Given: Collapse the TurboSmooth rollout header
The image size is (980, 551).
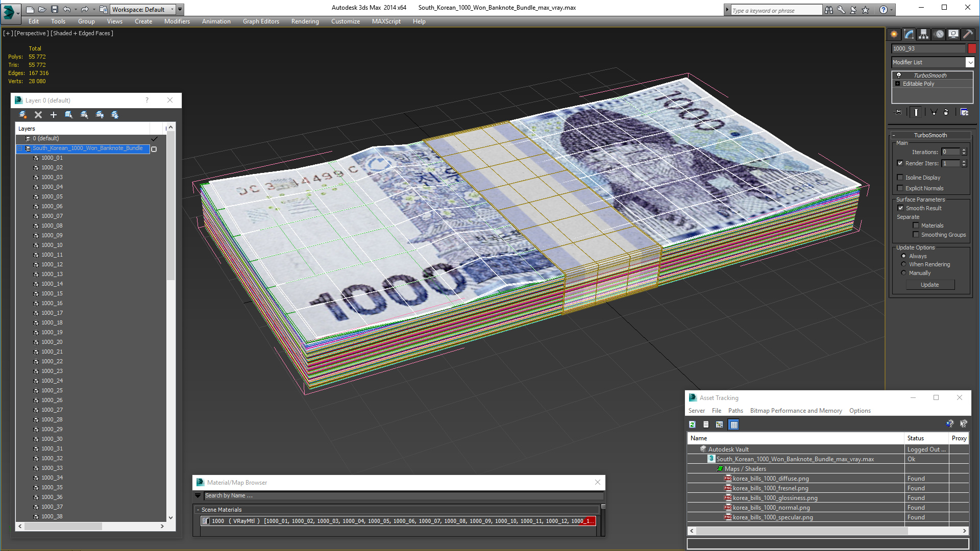Looking at the screenshot, I should (x=930, y=135).
